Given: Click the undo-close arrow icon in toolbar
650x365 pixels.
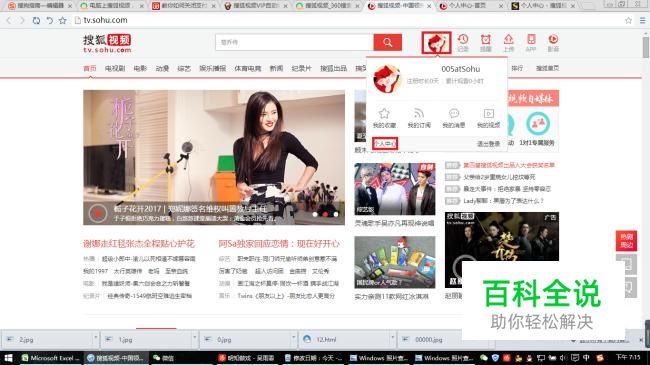Looking at the screenshot, I should click(x=49, y=20).
